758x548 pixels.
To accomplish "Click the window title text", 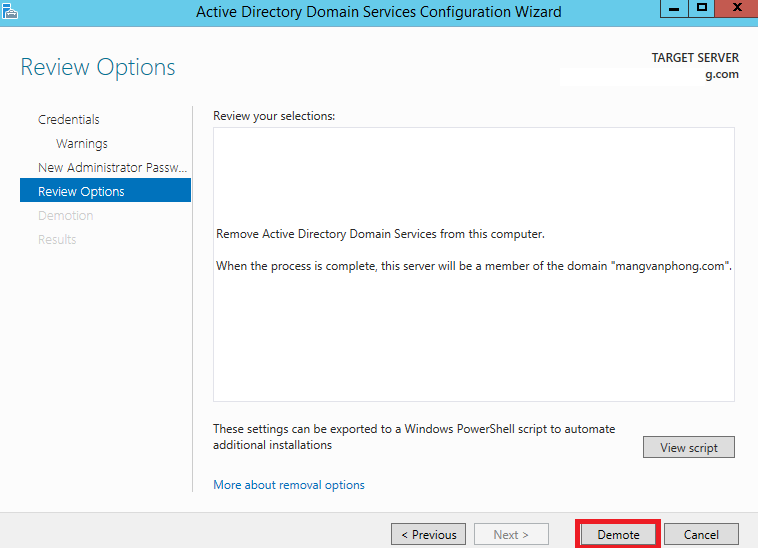I will (x=379, y=12).
